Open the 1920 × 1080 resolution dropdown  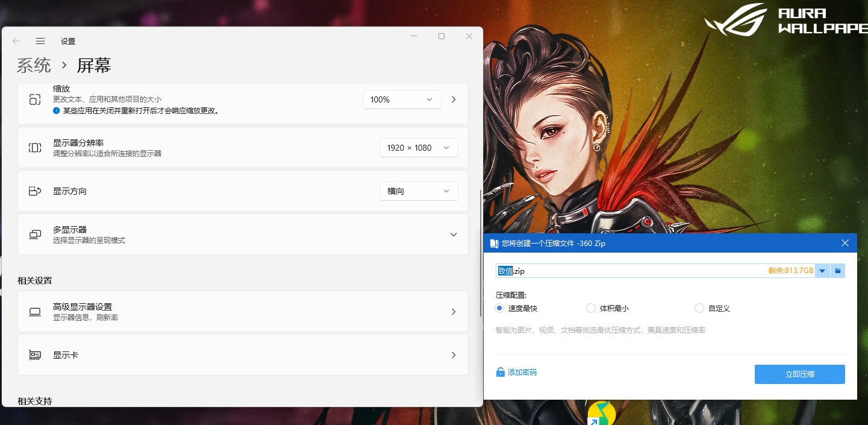(x=419, y=148)
